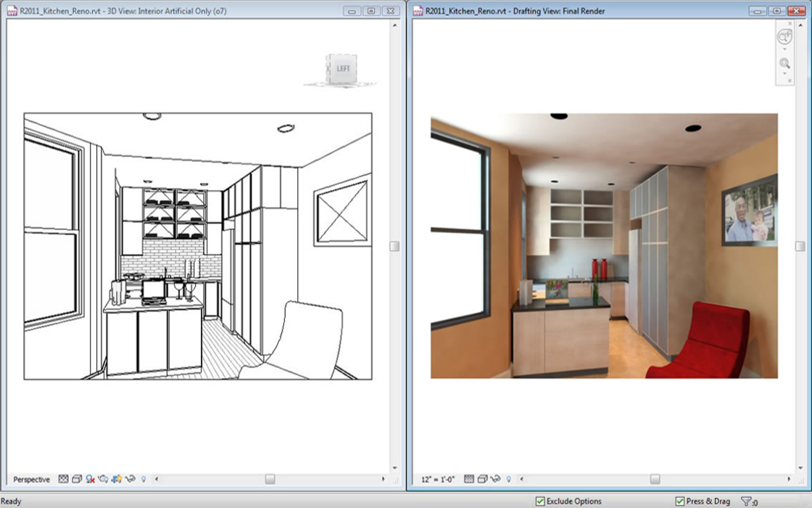812x508 pixels.
Task: Click horizontal scrollbar thumb in Final Render view
Action: (655, 479)
